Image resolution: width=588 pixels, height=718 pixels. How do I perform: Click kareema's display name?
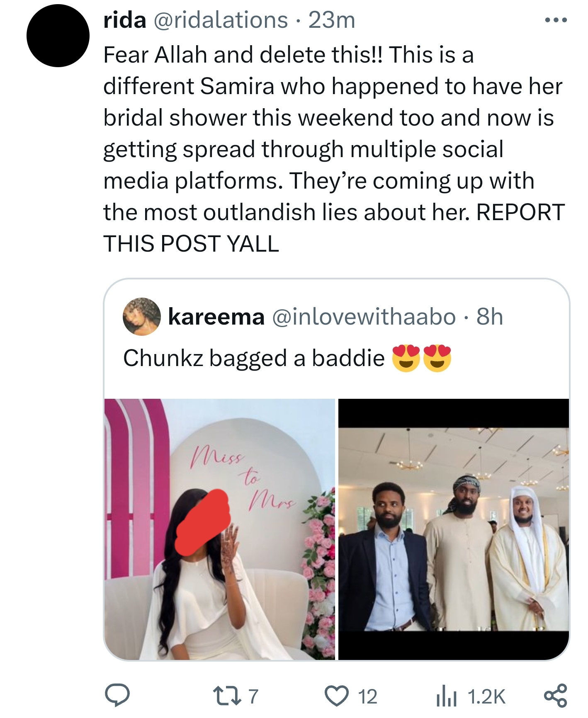(216, 317)
